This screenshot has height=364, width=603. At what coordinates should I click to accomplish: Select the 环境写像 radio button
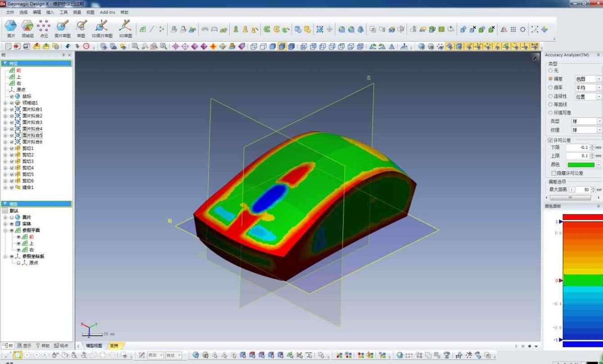[550, 113]
